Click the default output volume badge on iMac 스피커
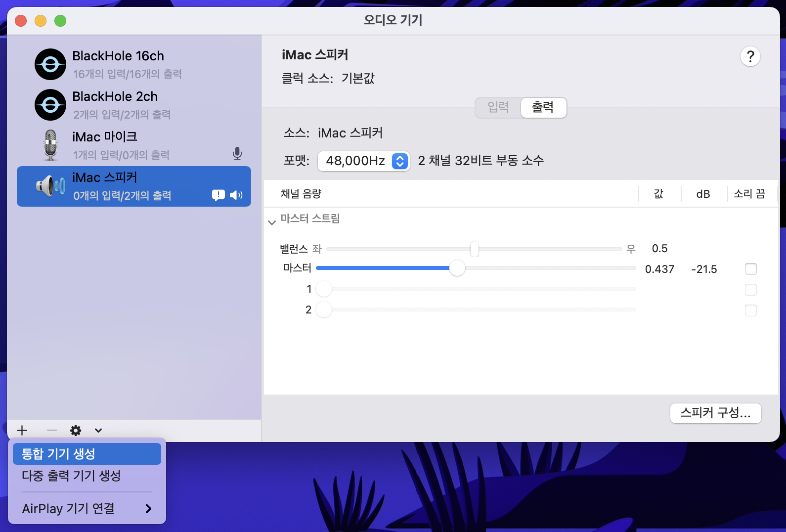This screenshot has height=532, width=786. (236, 195)
